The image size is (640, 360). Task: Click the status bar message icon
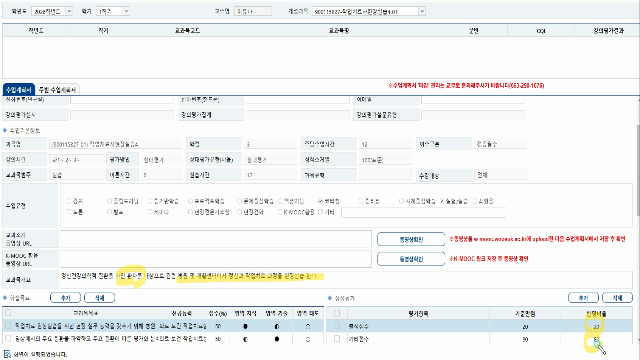coord(7,354)
